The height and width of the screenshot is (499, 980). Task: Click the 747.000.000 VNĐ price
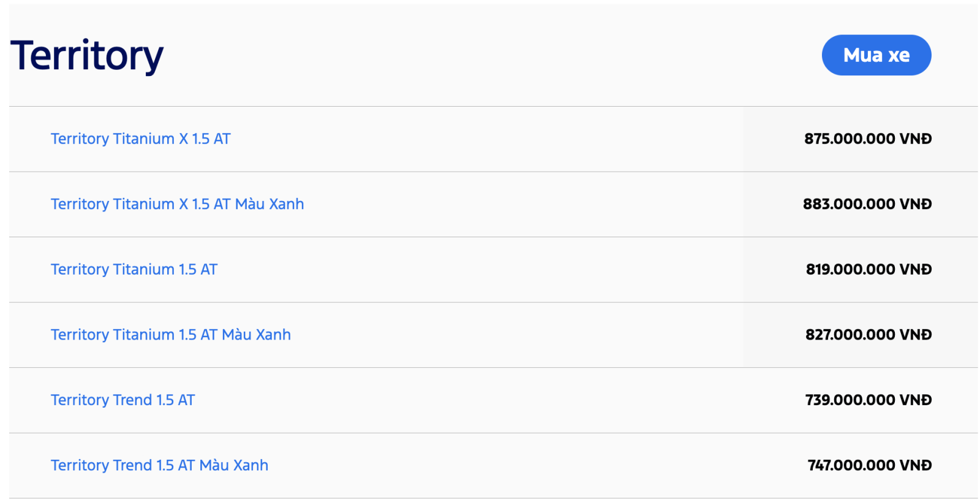869,465
